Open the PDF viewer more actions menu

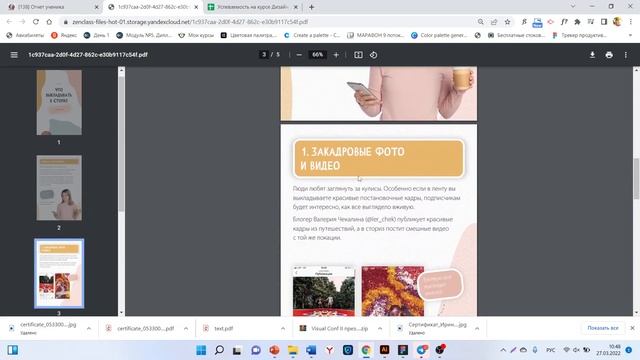[625, 55]
